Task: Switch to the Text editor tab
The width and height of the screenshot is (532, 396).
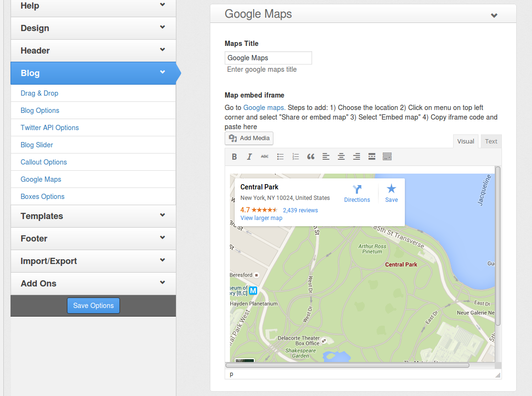Action: pyautogui.click(x=491, y=141)
